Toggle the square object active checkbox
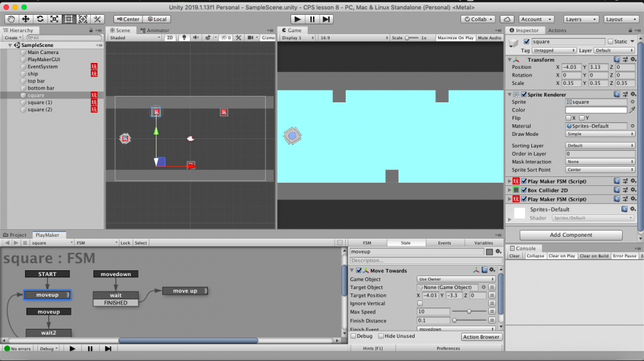The height and width of the screenshot is (361, 644). point(527,41)
